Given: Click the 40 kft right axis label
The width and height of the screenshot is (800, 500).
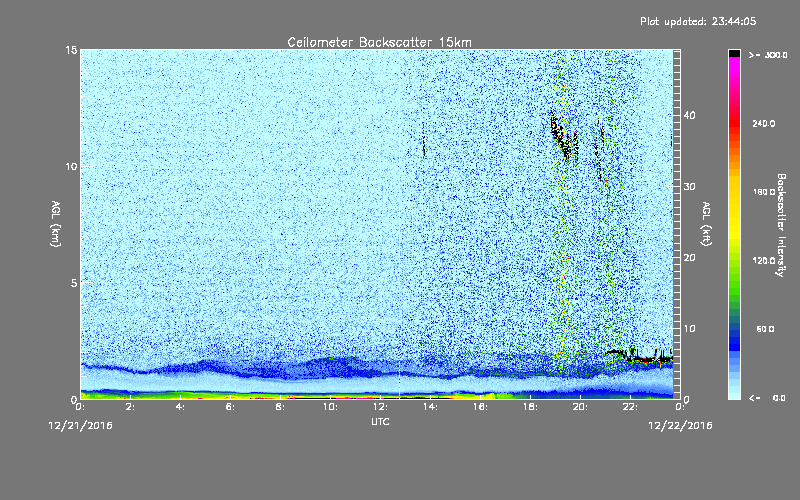Looking at the screenshot, I should coord(689,115).
